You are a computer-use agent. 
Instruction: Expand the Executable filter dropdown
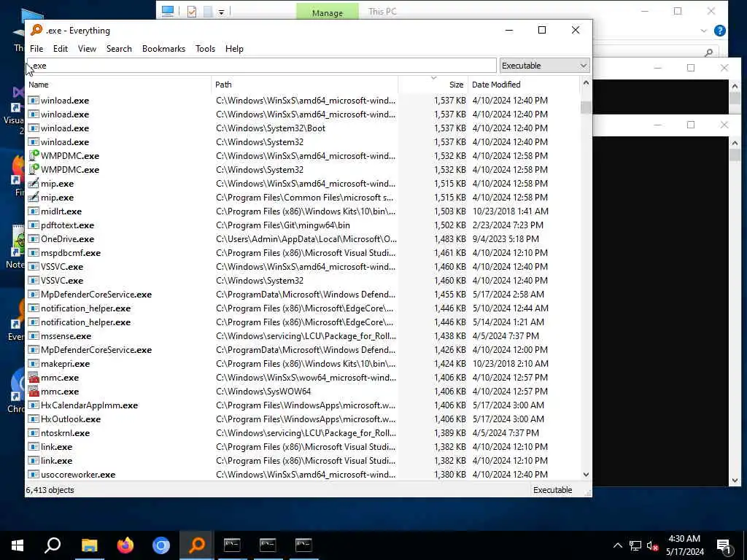click(x=544, y=66)
